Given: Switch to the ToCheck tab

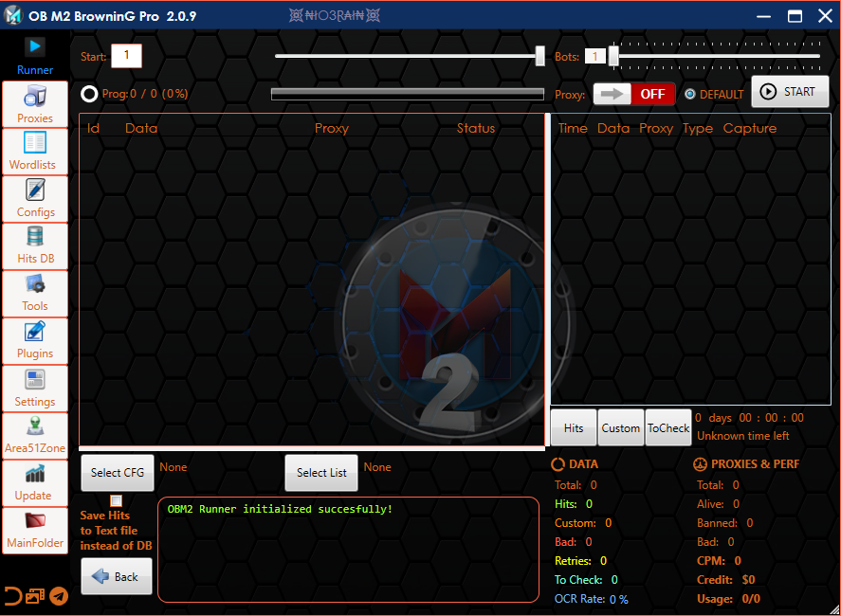Looking at the screenshot, I should point(668,427).
